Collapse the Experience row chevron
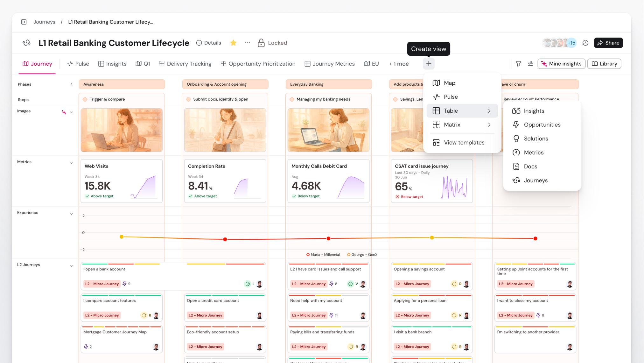Viewport: 644px width, 363px height. point(71,214)
